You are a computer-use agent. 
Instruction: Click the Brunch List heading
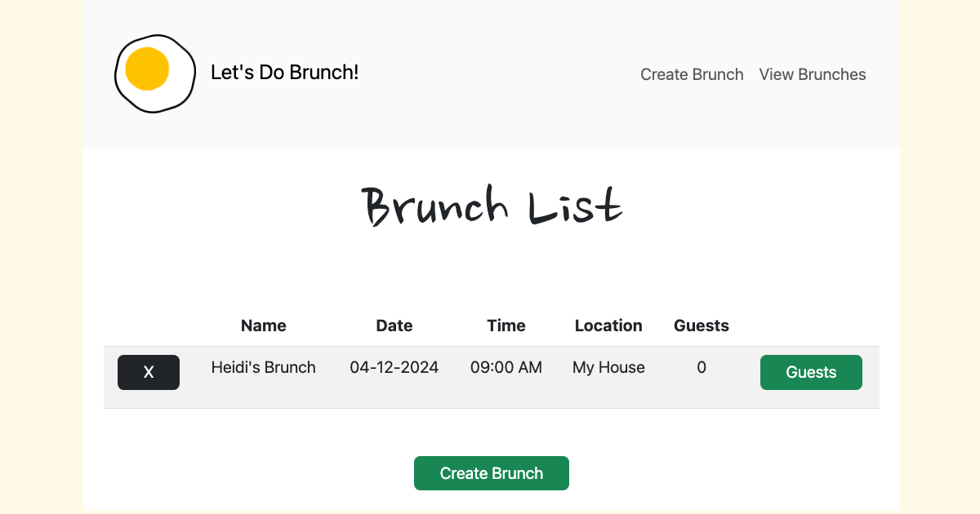pos(492,206)
